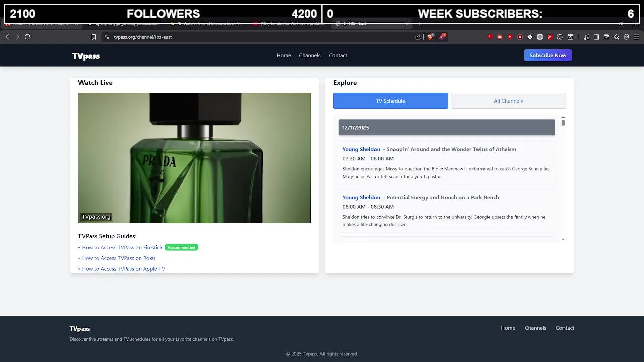Image resolution: width=644 pixels, height=362 pixels.
Task: Open the music note playlist icon
Action: coord(586,37)
